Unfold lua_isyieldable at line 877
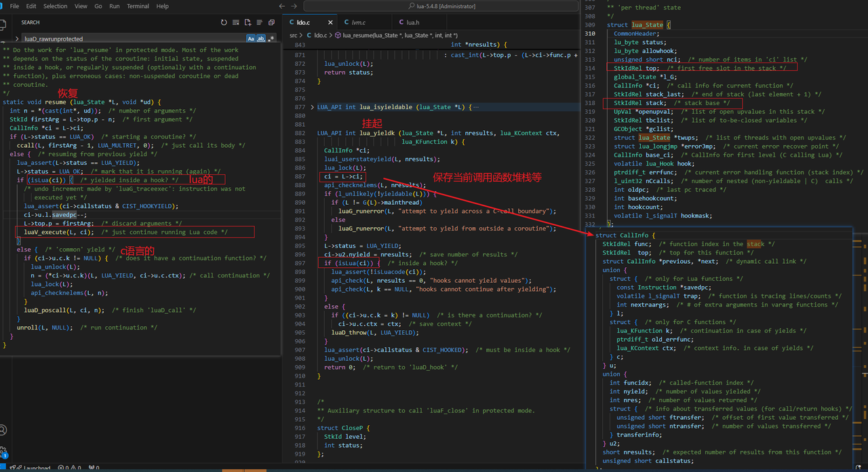The width and height of the screenshot is (868, 472). pyautogui.click(x=313, y=107)
